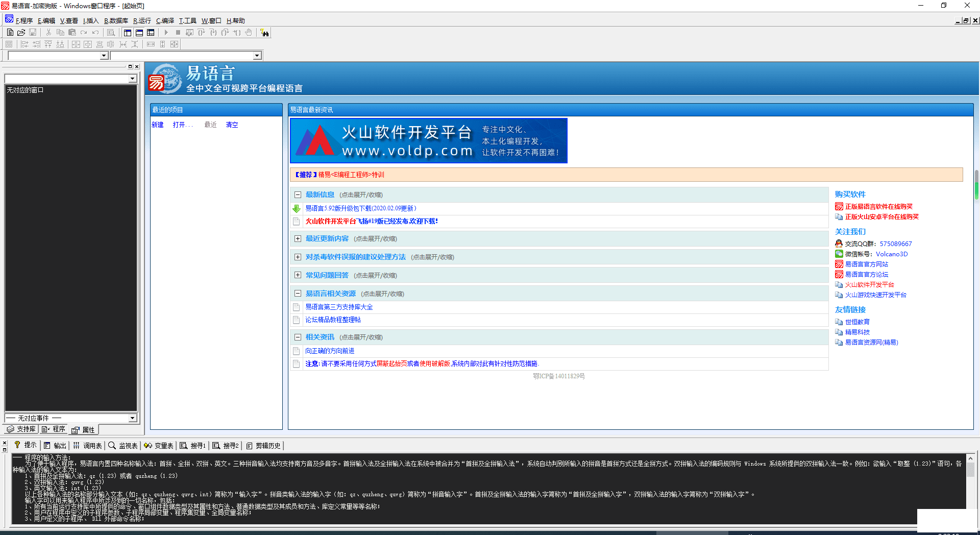Click the Undo arrow toolbar icon
Viewport: 980px width, 535px height.
pos(95,32)
